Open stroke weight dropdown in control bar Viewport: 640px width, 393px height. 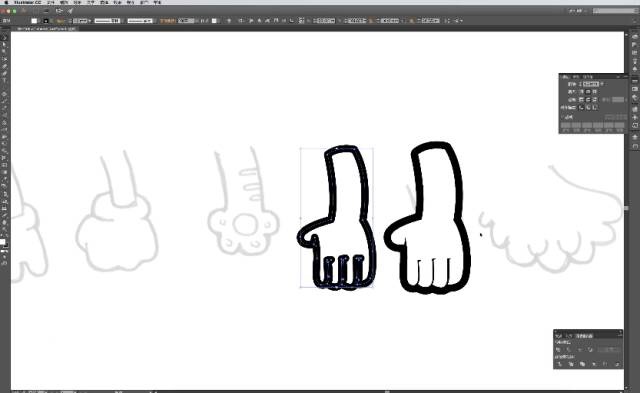pyautogui.click(x=89, y=20)
